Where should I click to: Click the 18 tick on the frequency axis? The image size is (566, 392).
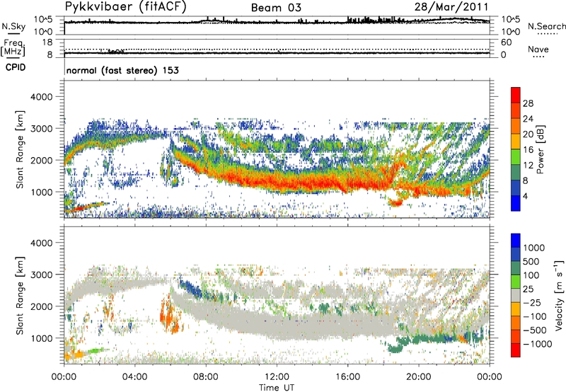tap(47, 42)
